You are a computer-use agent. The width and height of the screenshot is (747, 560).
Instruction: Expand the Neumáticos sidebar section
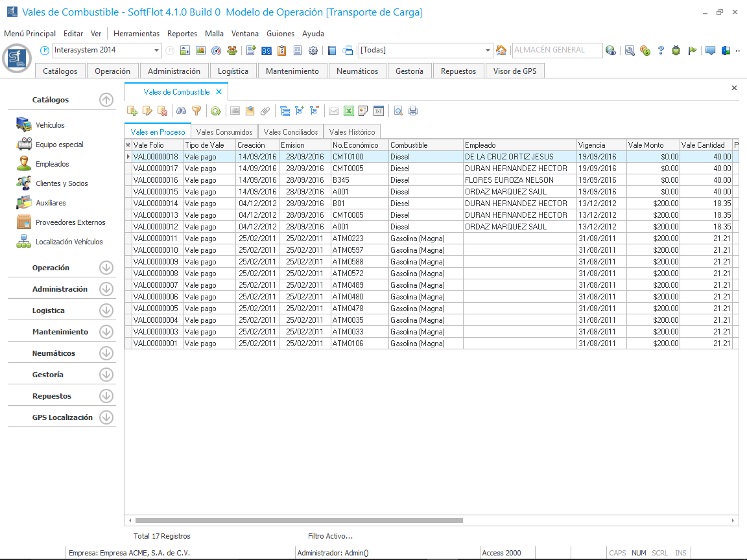pos(106,353)
